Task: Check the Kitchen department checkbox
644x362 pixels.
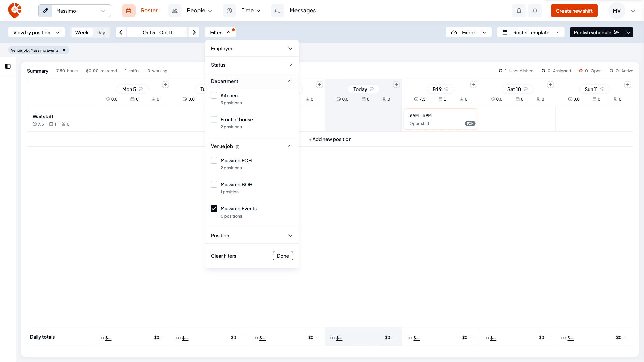Action: click(214, 95)
